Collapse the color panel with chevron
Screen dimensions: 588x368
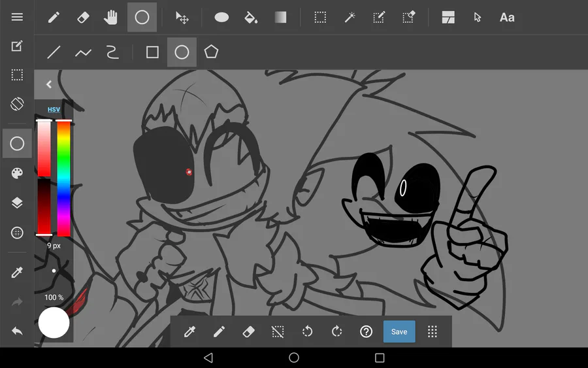49,84
